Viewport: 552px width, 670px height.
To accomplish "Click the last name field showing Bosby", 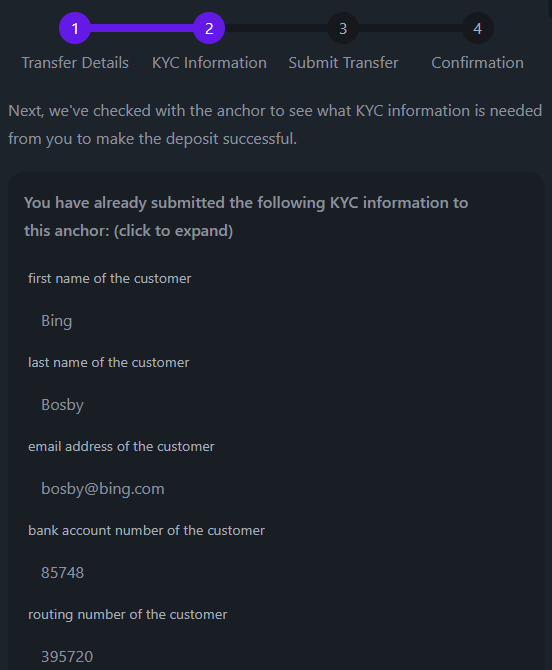I will point(276,405).
